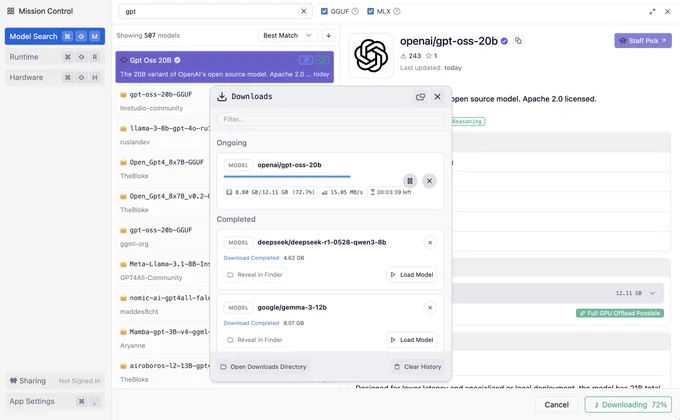Open App Settings

click(x=55, y=401)
